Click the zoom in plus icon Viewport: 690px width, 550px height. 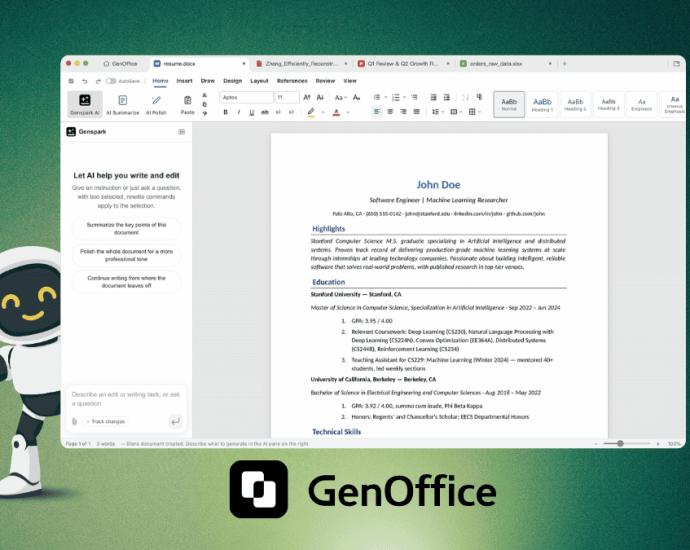(658, 444)
